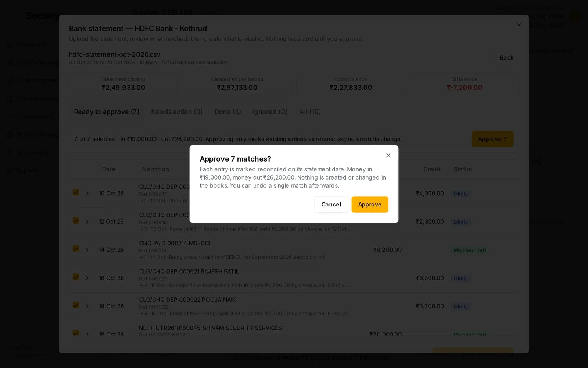This screenshot has width=588, height=368.
Task: Uncheck the 12 Oct 26 statement row
Action: [76, 220]
